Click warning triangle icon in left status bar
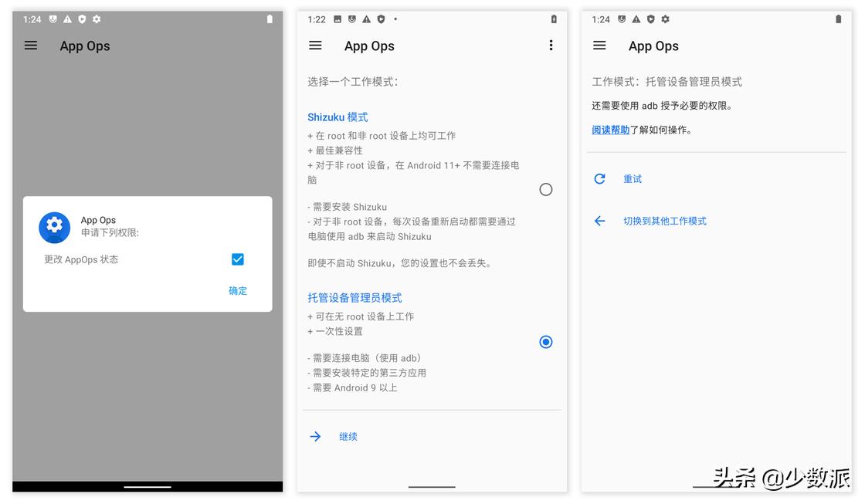 67,19
